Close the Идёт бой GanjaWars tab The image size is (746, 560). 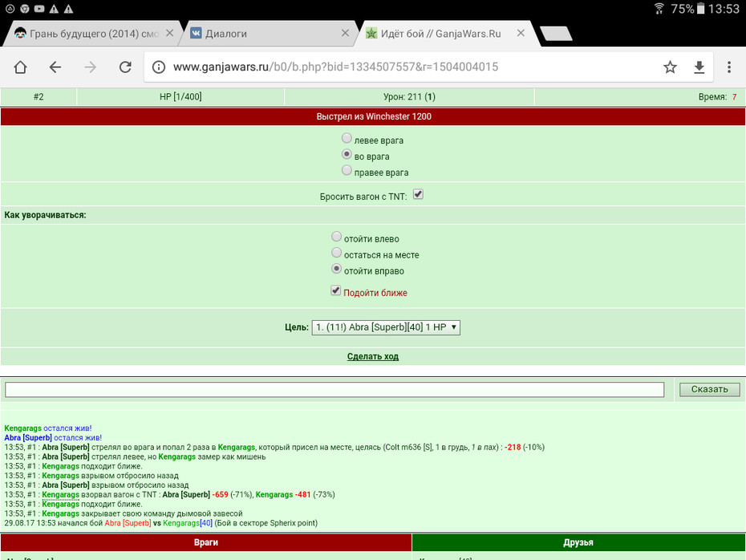[x=521, y=33]
